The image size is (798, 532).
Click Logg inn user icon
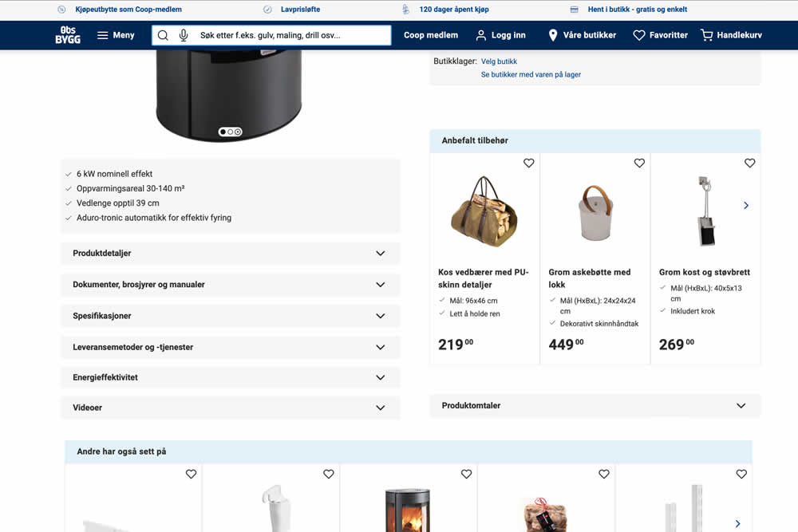[481, 35]
